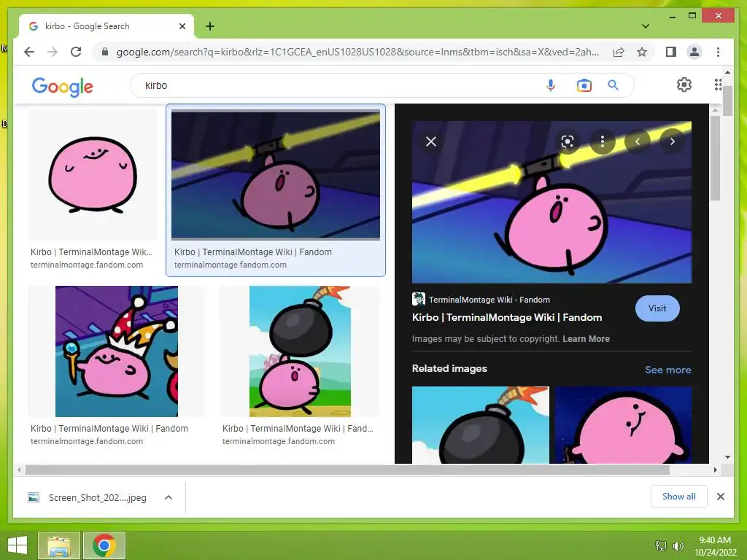Open Google quick settings gear

684,85
